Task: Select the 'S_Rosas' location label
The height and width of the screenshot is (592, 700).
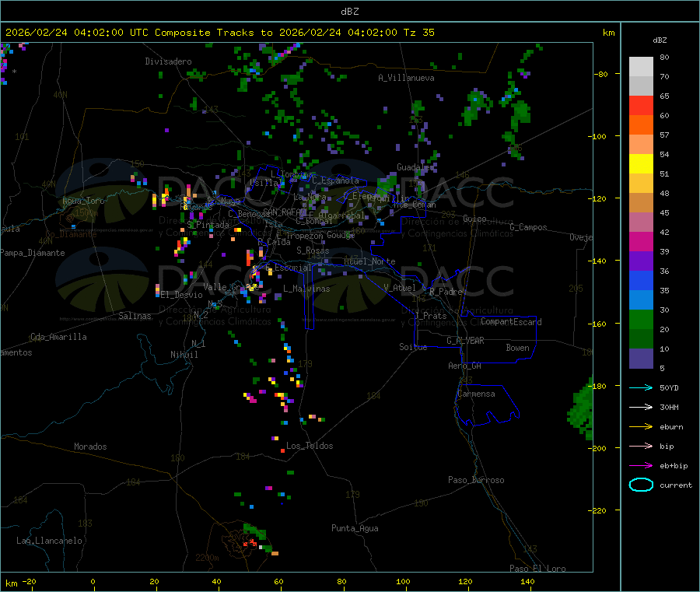Action: pos(313,251)
